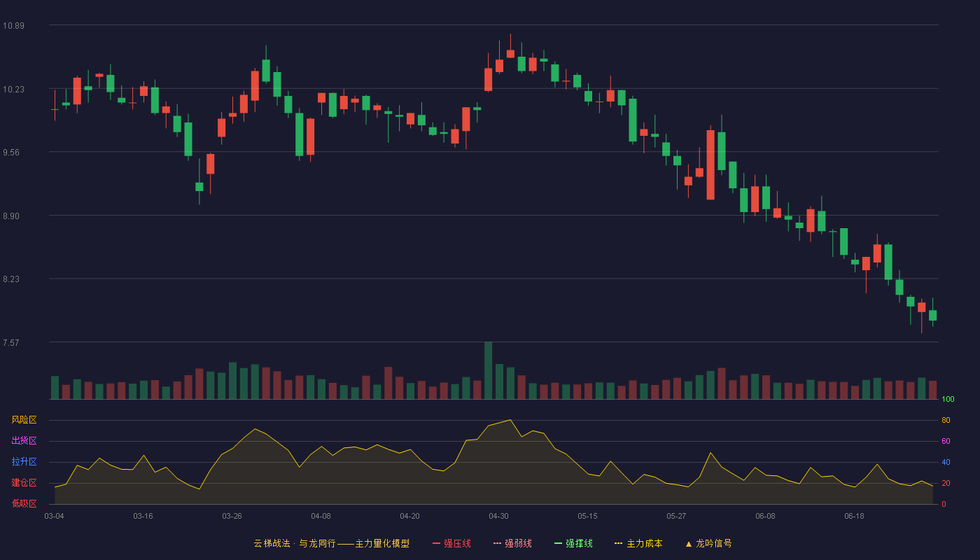
Task: Select the 出货区 zone label
Action: point(24,441)
